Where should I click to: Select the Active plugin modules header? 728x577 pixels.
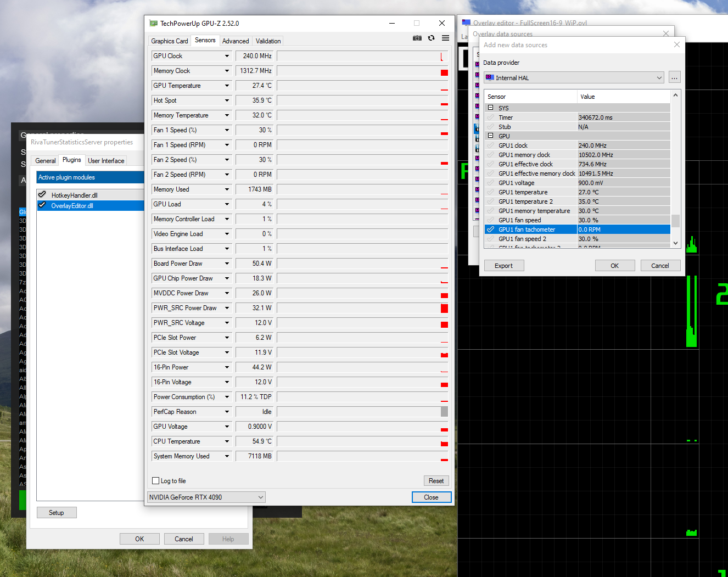pyautogui.click(x=90, y=177)
